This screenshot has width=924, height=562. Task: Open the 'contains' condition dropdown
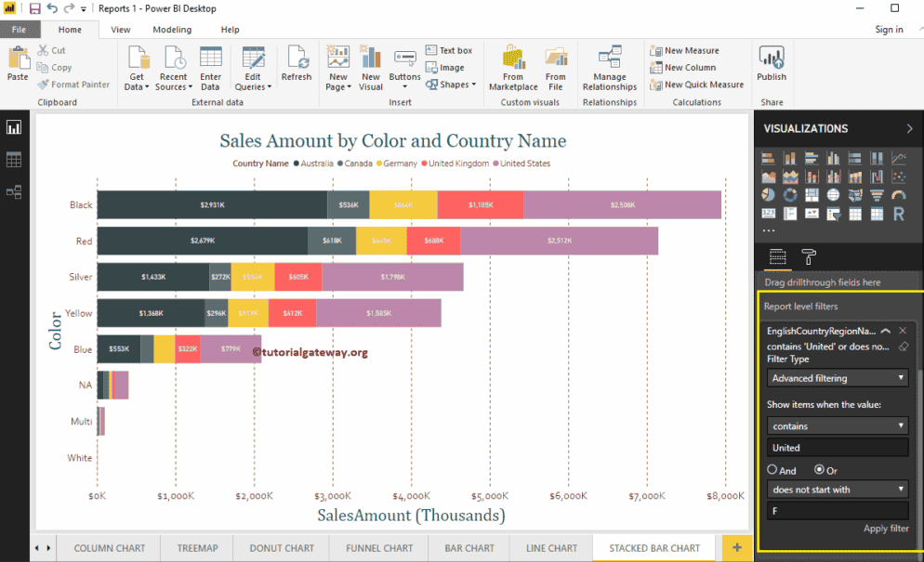tap(837, 425)
